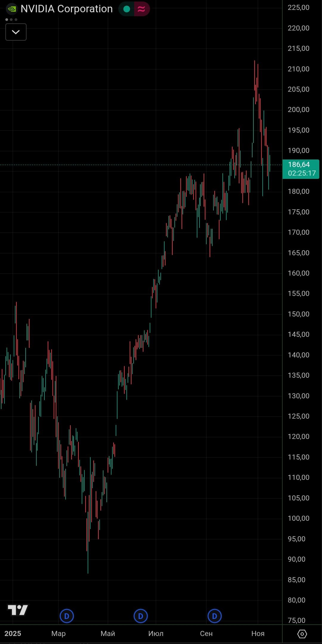Tap the 225,00 price scale label
322x644 pixels.
point(298,7)
